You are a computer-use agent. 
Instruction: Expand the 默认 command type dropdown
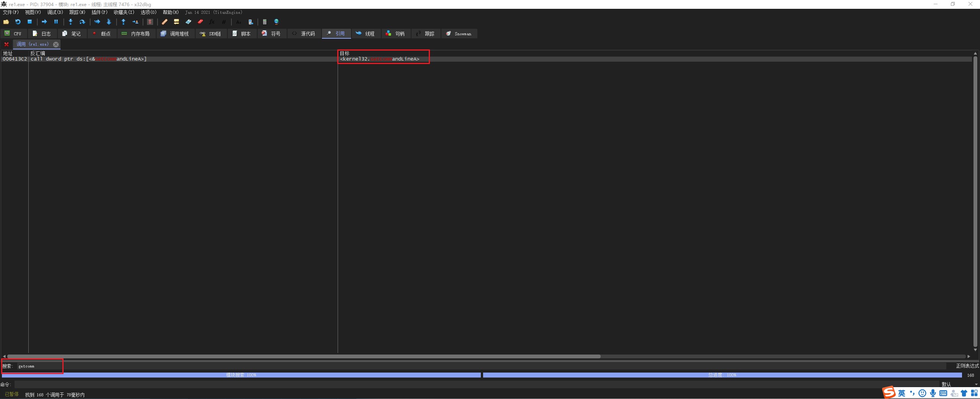tap(960, 384)
